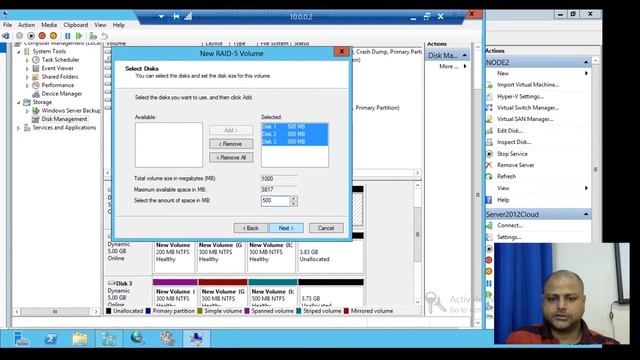Click the Remove button in dialog

(x=231, y=144)
